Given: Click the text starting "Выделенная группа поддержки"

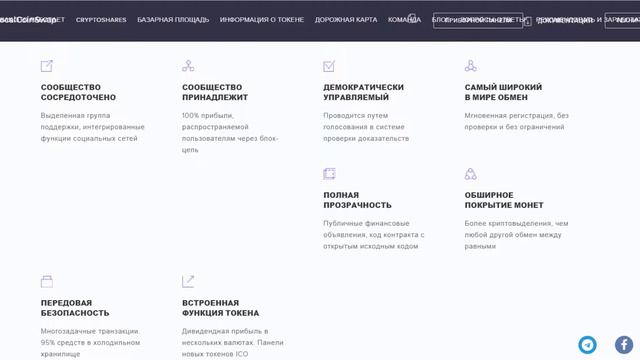Looking at the screenshot, I should [x=93, y=127].
